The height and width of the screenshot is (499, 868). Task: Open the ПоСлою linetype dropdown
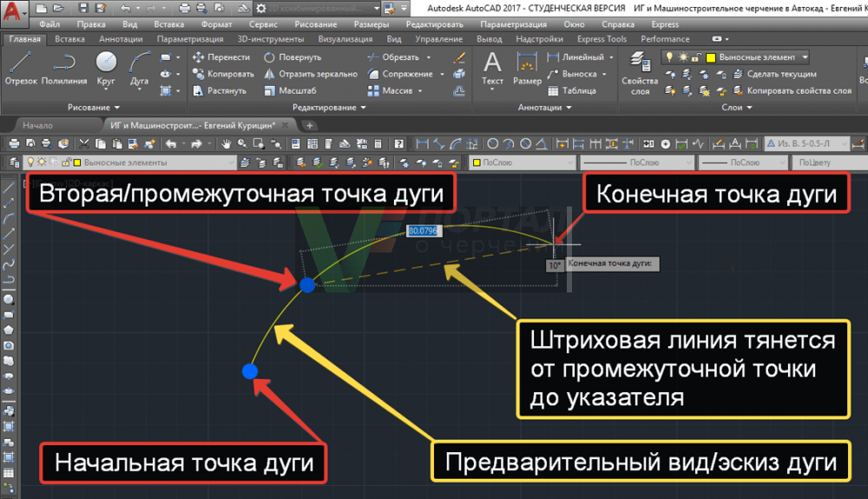coord(636,162)
